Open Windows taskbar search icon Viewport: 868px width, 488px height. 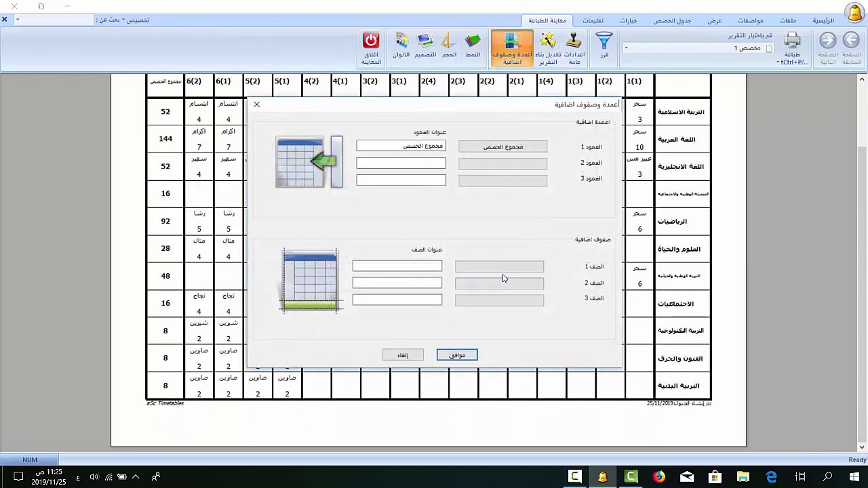828,476
